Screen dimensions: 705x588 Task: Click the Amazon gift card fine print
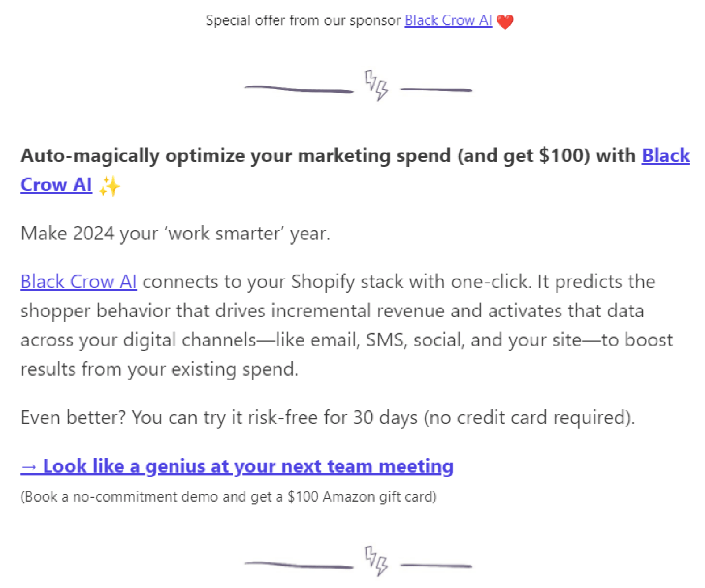click(228, 497)
